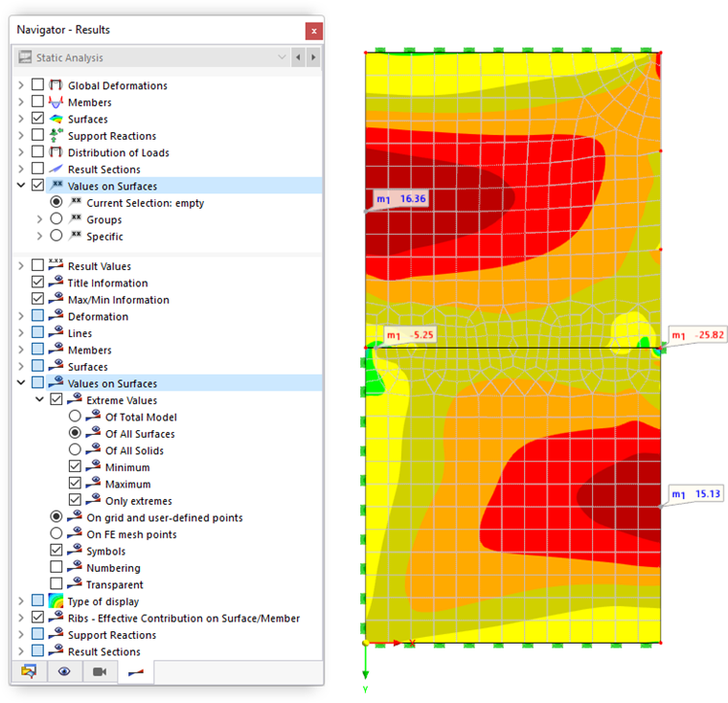Click the Global Deformations icon
This screenshot has width=728, height=703.
click(x=56, y=85)
